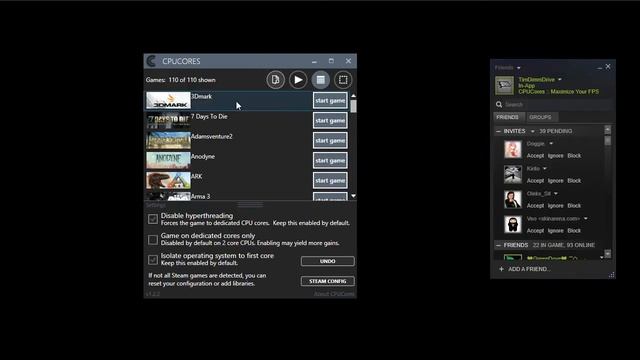Ignore Cletra_Sil's friend invite
Viewport: 640px width, 360px height.
556,206
